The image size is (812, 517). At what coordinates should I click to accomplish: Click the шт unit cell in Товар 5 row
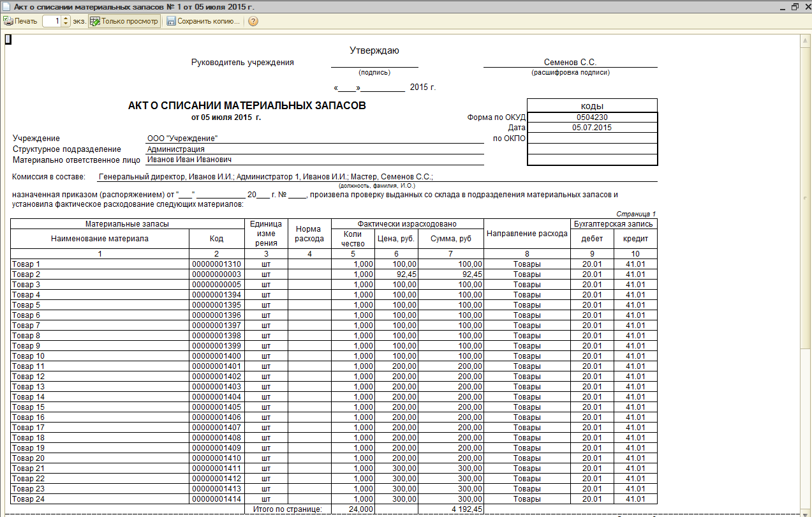click(x=266, y=305)
